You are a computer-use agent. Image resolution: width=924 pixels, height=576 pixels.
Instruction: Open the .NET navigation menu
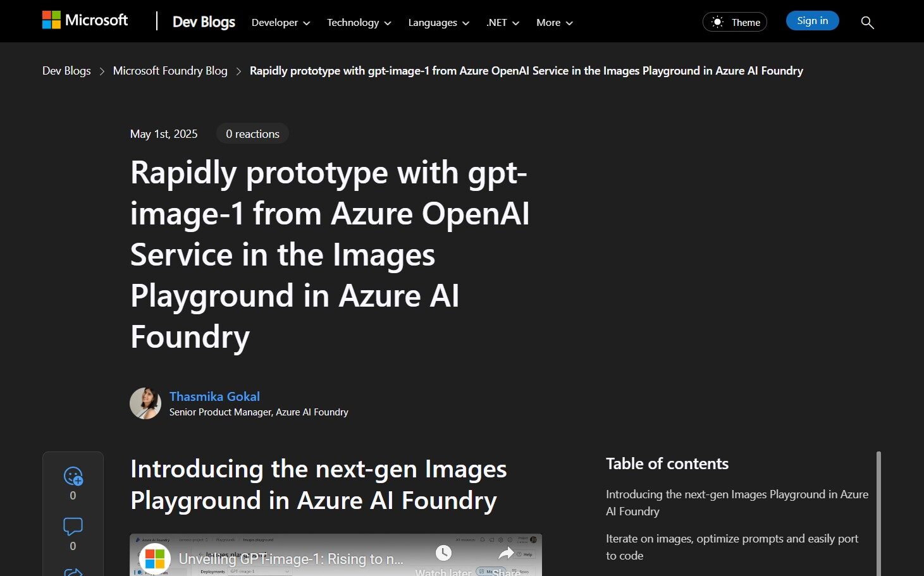pos(502,23)
